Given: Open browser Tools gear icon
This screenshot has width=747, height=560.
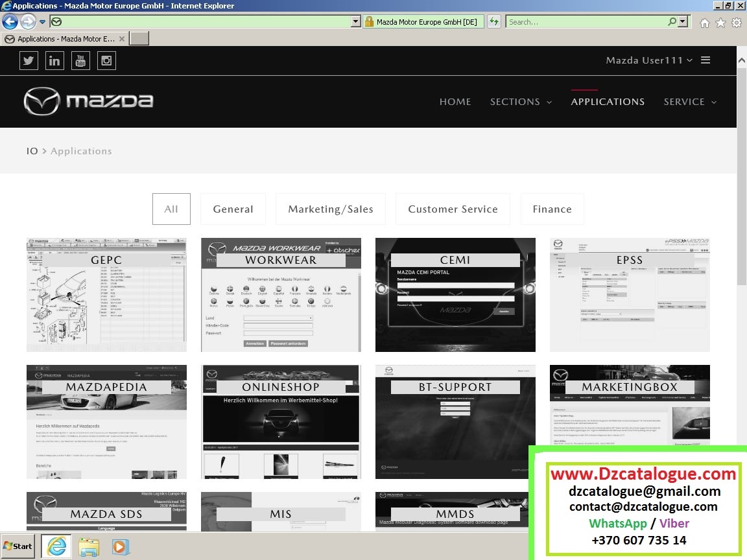Looking at the screenshot, I should click(x=737, y=23).
